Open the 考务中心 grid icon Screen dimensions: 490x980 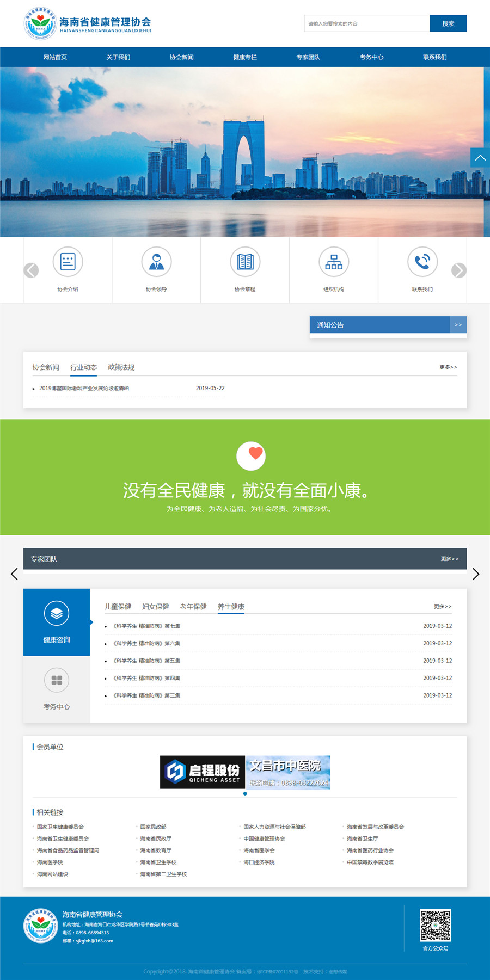57,680
